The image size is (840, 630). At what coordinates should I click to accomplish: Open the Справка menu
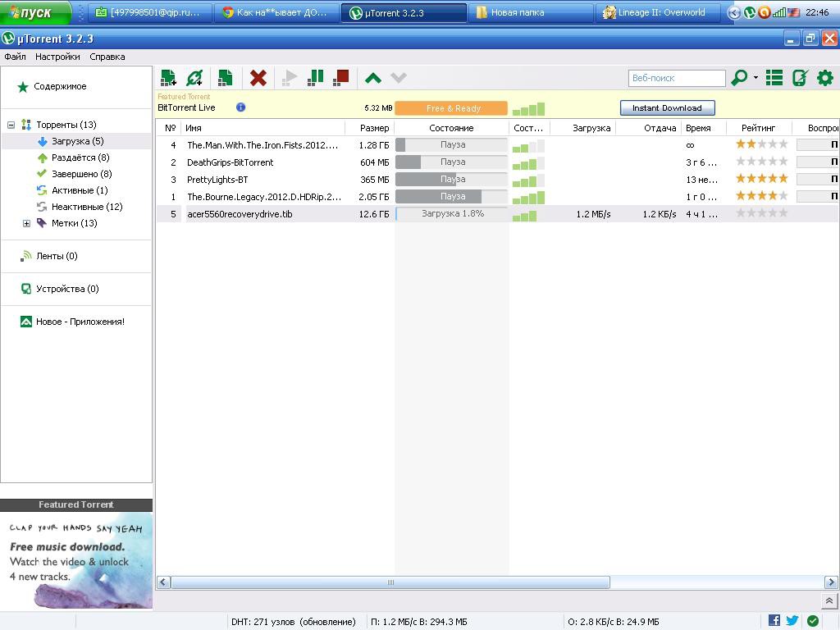(107, 57)
